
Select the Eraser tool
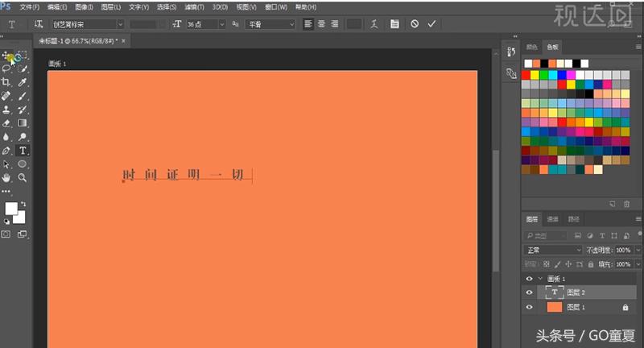coord(6,123)
